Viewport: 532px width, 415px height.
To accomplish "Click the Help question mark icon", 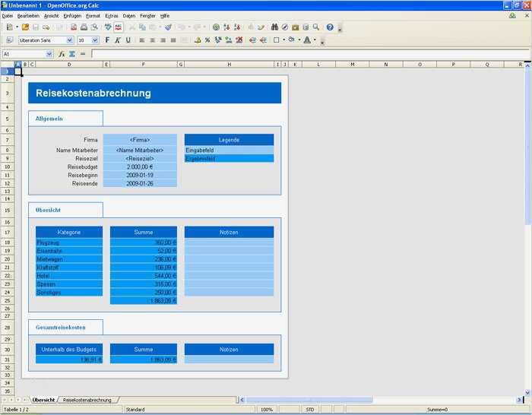I will pyautogui.click(x=330, y=27).
